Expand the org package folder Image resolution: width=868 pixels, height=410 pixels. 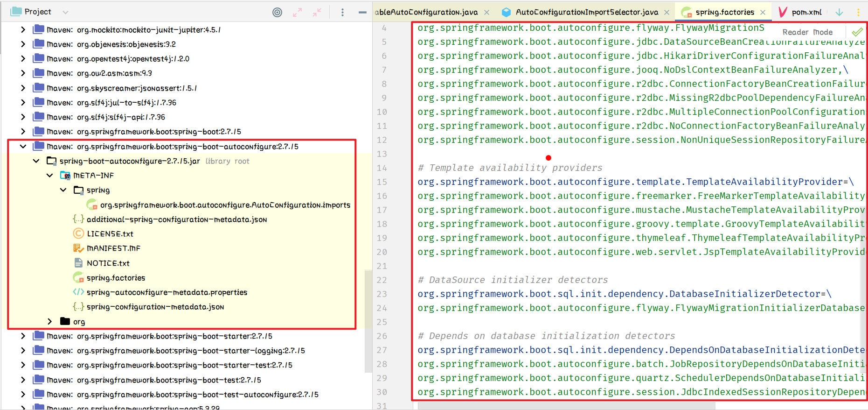pyautogui.click(x=49, y=322)
